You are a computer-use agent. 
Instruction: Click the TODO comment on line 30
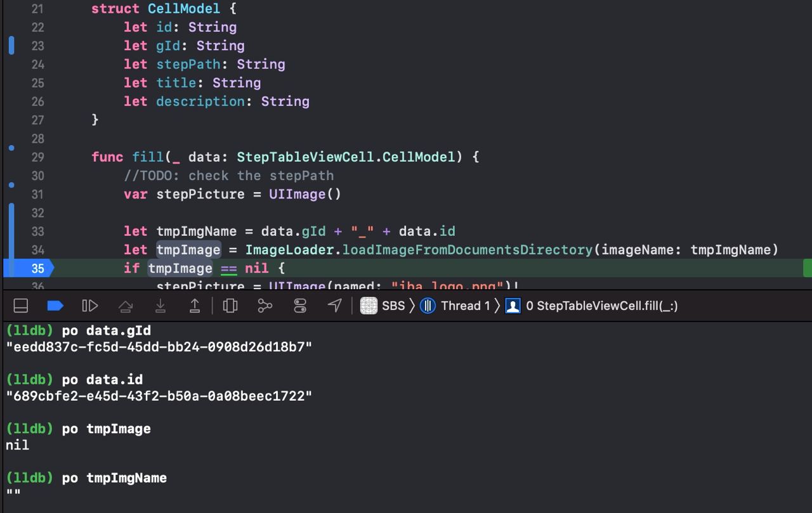tap(229, 176)
